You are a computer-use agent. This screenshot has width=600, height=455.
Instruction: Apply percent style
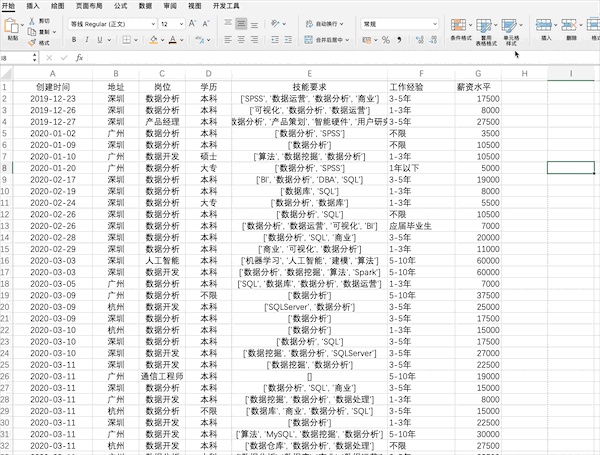[x=386, y=40]
